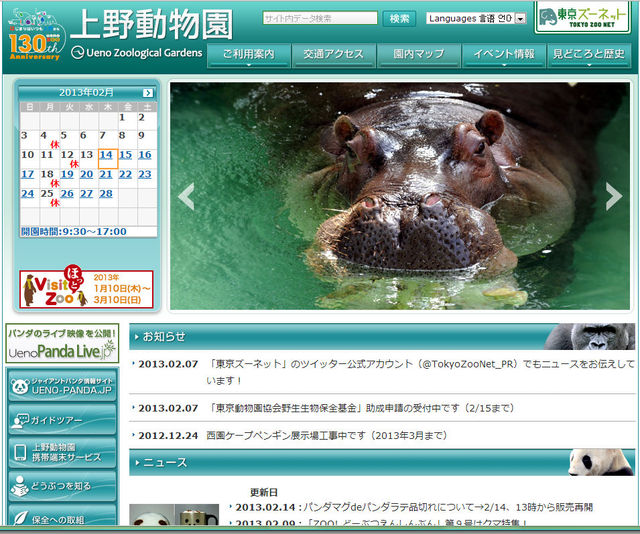
Task: Click the サイト内データ検索 search field
Action: coord(320,18)
